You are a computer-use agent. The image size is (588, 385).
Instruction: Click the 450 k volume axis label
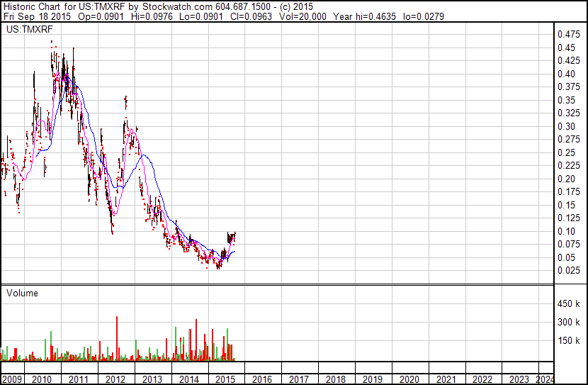(x=568, y=304)
